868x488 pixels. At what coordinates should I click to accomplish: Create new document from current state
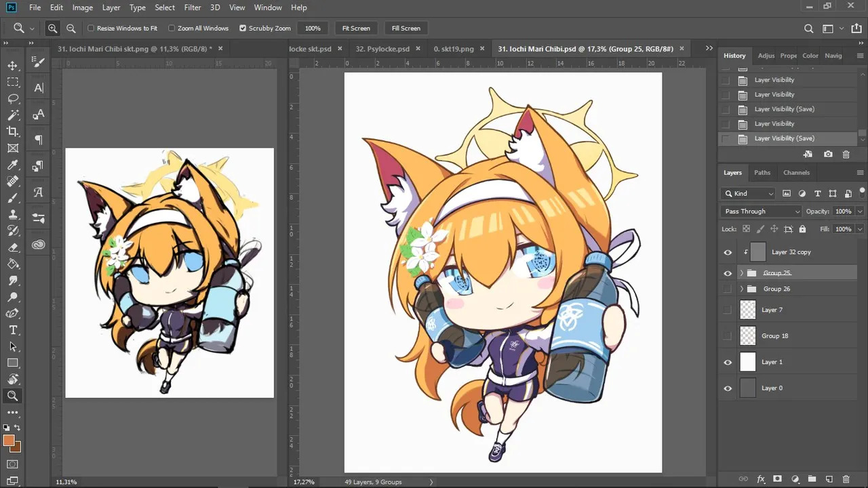(x=808, y=155)
